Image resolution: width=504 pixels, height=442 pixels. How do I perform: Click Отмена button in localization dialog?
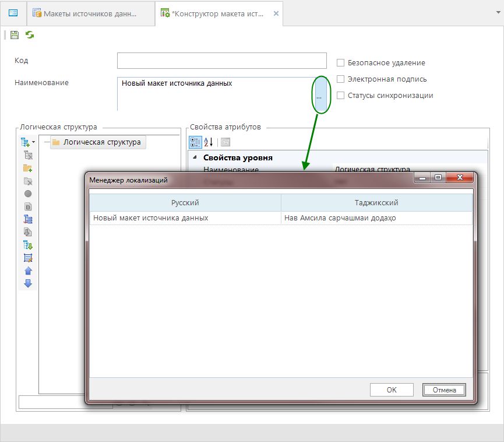point(445,390)
